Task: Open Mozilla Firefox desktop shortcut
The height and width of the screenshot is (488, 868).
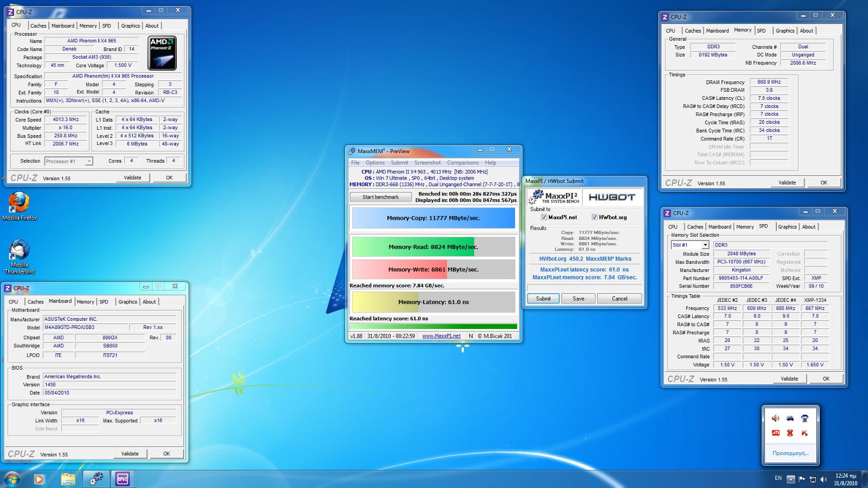Action: tap(20, 206)
